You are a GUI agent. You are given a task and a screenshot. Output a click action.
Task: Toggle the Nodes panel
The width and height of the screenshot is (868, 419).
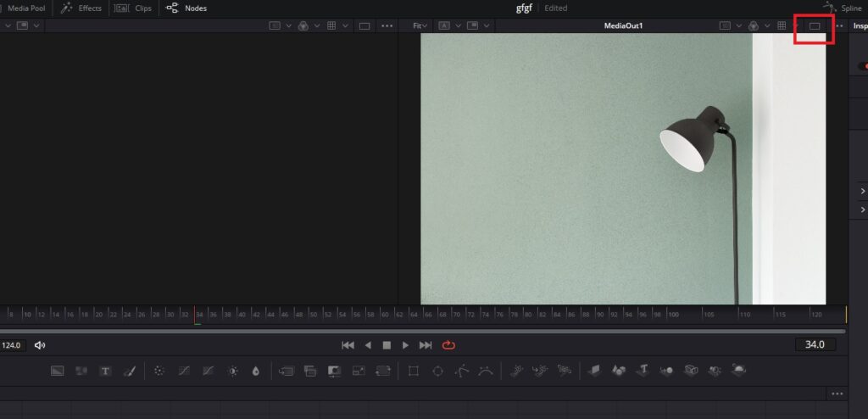(186, 8)
